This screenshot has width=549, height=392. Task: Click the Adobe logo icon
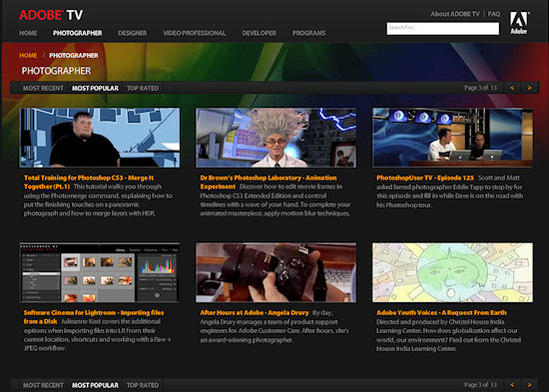click(519, 23)
